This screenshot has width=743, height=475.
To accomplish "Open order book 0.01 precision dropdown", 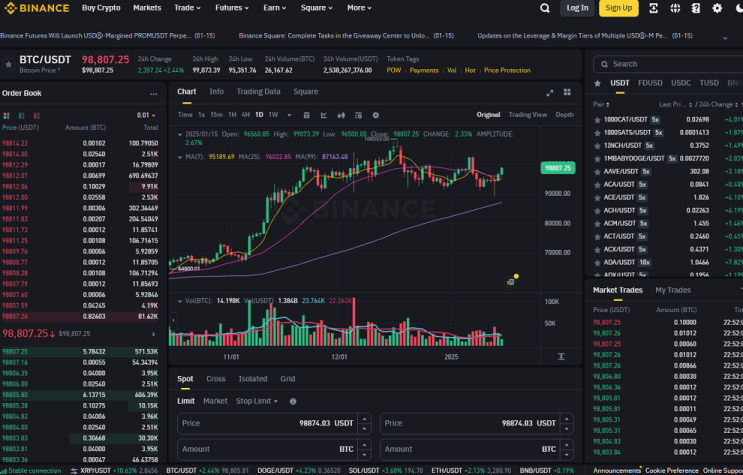I will (x=146, y=115).
